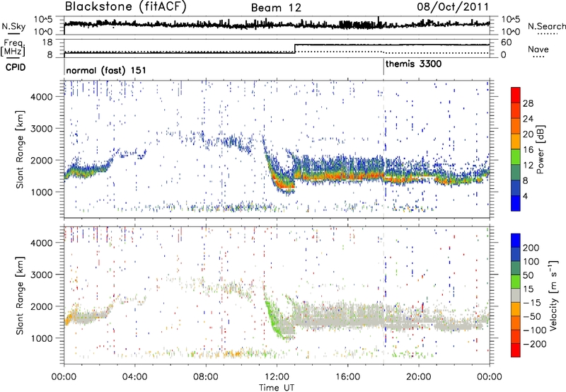This screenshot has width=566, height=392.
Task: Click the '4000' tick on the power panel
Action: [x=42, y=97]
